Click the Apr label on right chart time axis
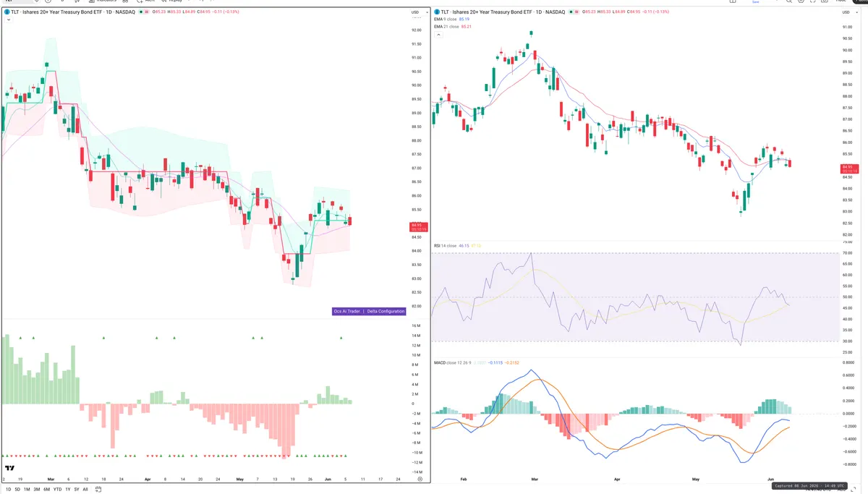The width and height of the screenshot is (868, 494). [617, 479]
